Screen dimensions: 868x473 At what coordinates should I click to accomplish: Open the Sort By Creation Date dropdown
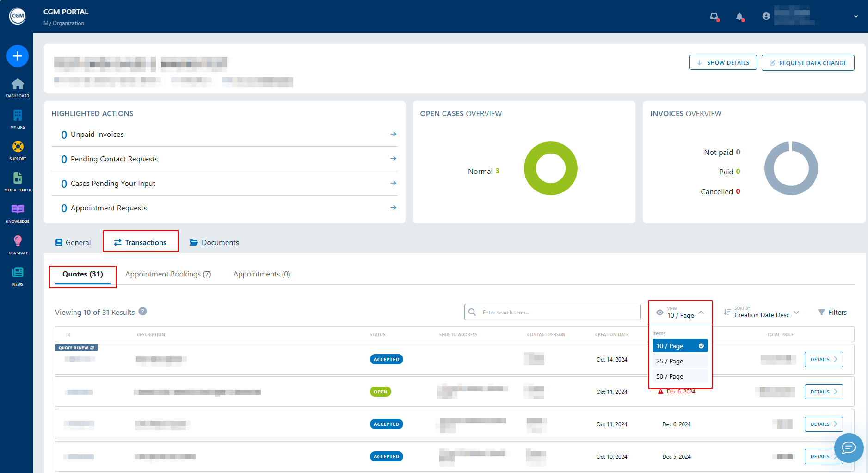762,313
